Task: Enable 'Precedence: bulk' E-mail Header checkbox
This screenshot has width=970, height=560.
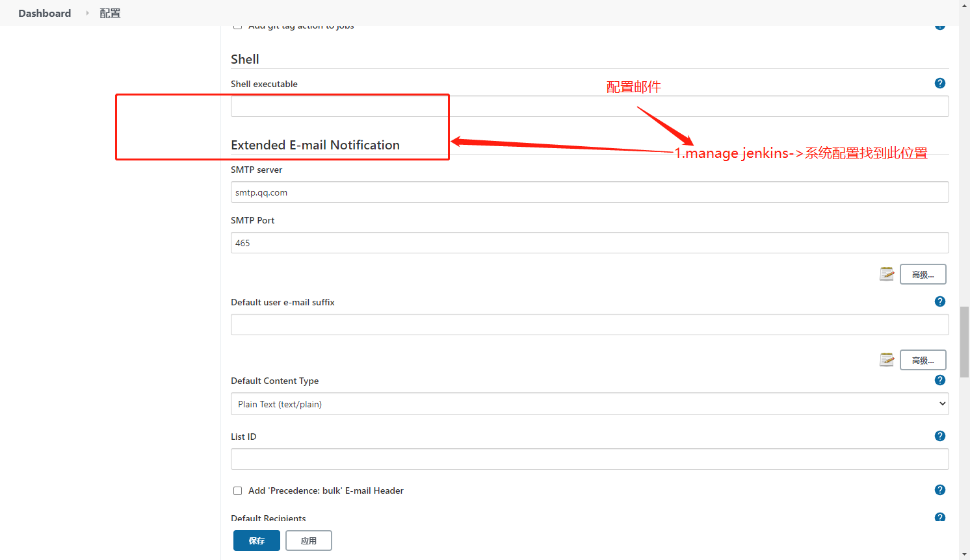Action: [238, 491]
